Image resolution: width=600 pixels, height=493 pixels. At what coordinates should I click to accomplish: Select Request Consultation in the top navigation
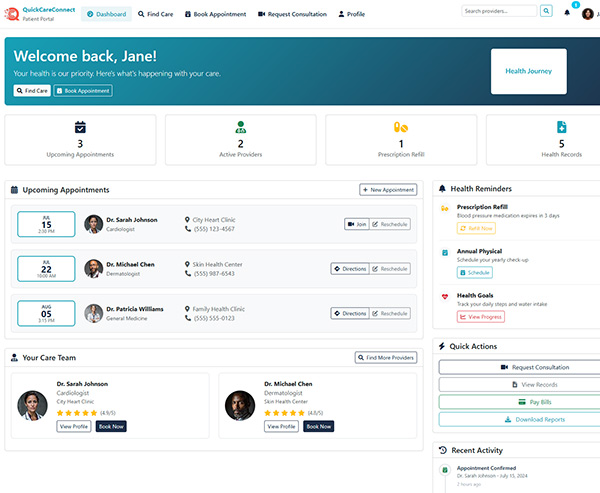coord(292,14)
